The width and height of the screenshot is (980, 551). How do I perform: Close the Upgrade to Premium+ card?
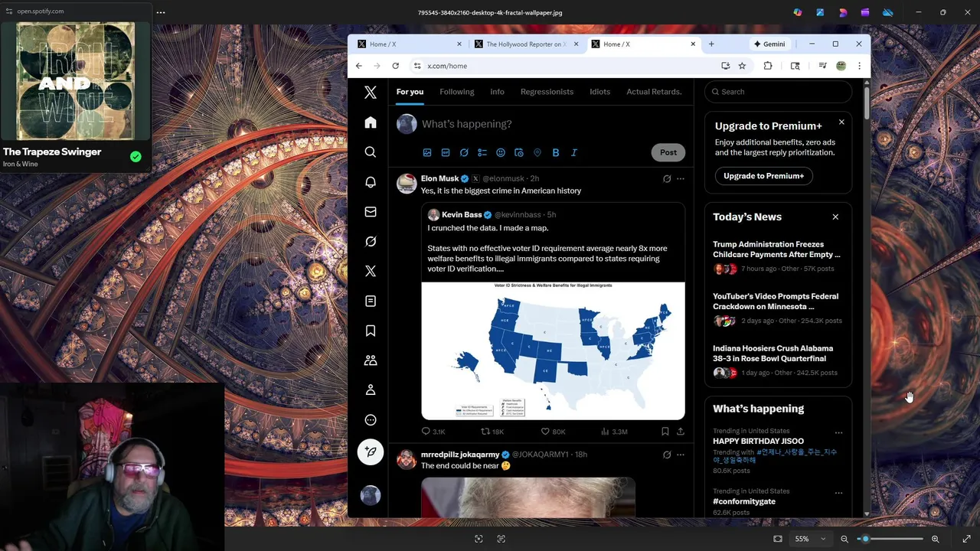841,122
